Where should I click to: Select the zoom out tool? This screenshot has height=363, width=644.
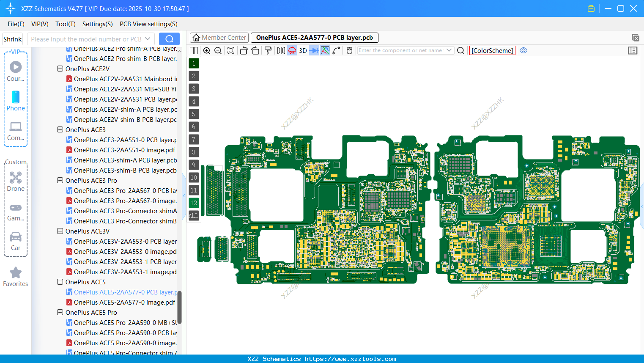coord(217,50)
